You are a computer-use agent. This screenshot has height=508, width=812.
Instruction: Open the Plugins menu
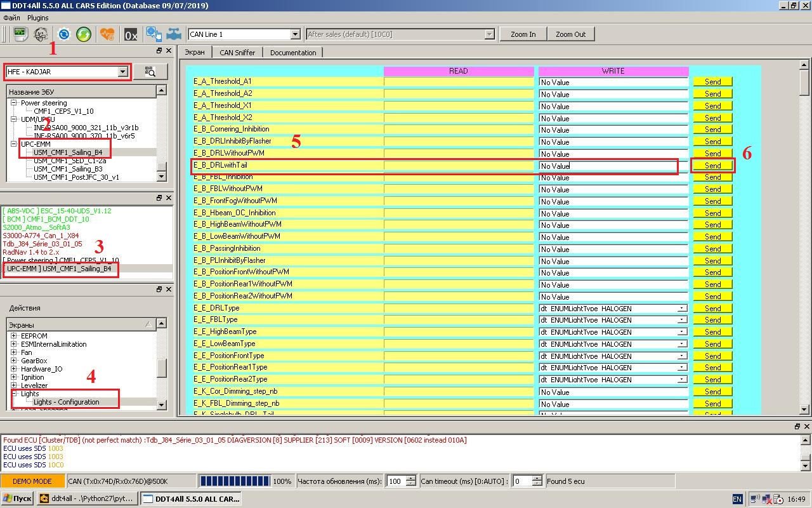pos(38,18)
